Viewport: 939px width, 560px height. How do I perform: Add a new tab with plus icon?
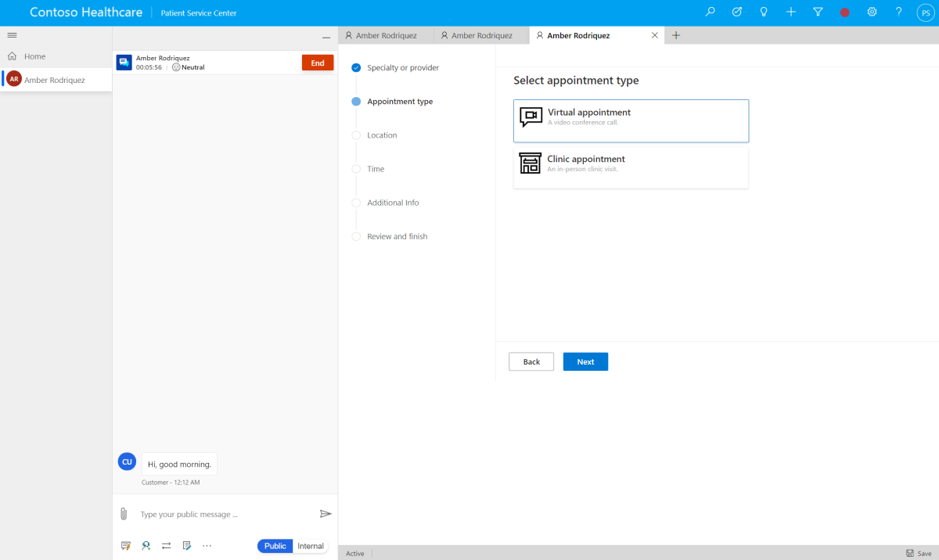pos(676,35)
